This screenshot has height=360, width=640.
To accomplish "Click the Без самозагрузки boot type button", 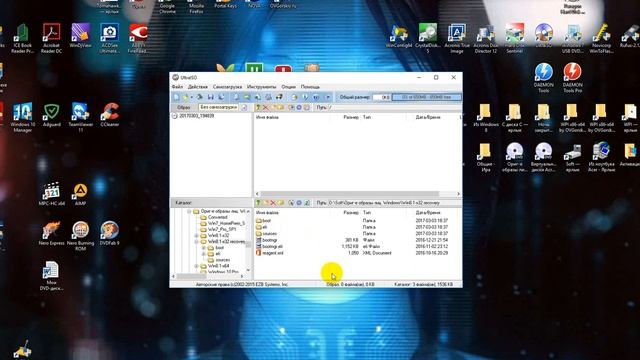I will (219, 107).
